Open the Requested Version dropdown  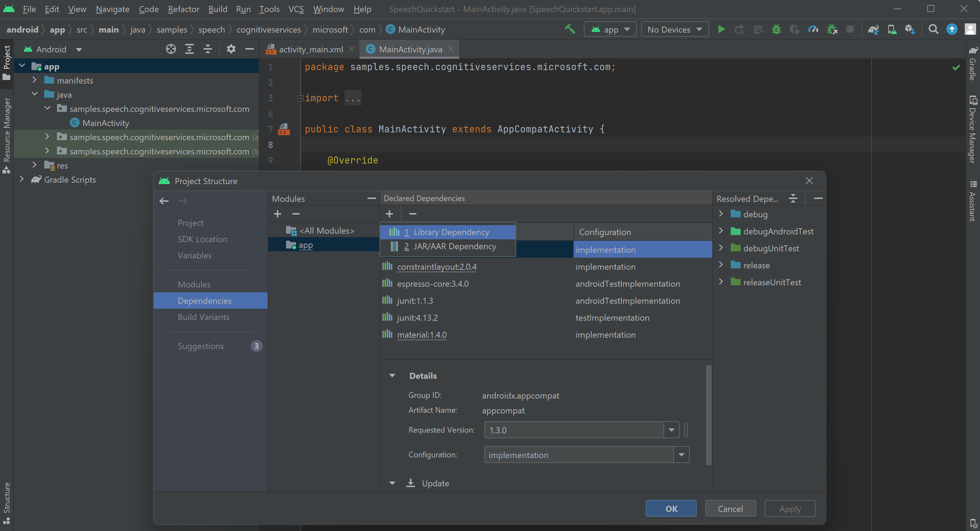point(671,430)
